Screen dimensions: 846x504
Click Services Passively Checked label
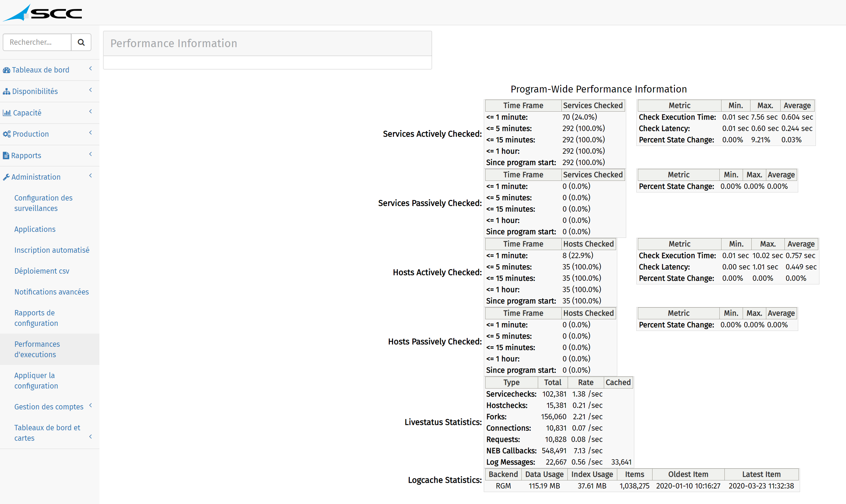(x=430, y=203)
